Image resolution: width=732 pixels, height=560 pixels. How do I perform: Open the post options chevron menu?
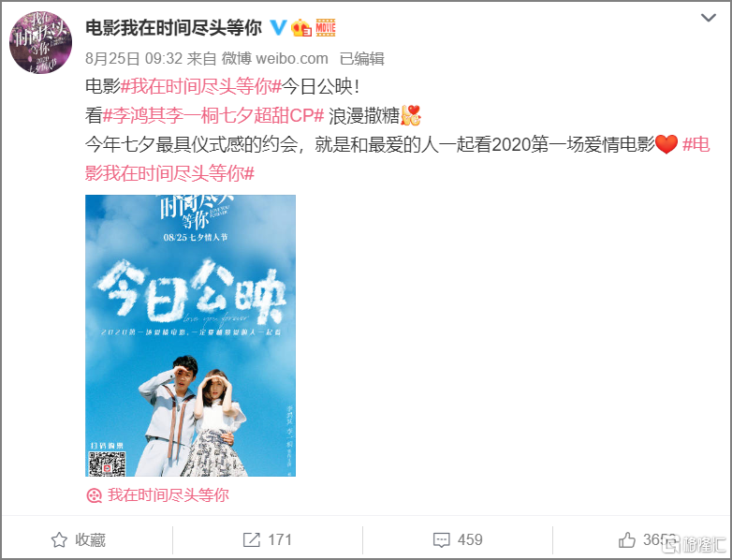tap(709, 18)
